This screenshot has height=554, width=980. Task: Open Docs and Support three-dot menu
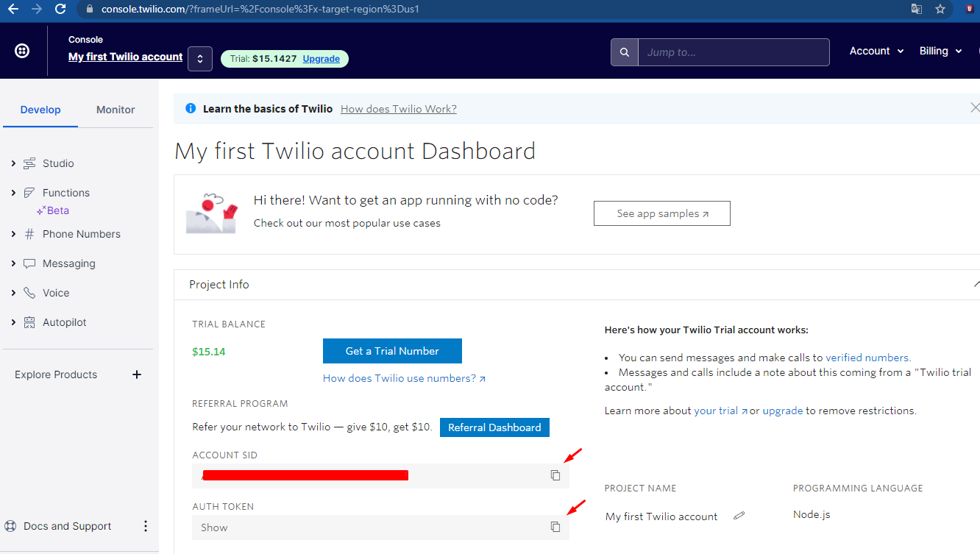(x=146, y=526)
